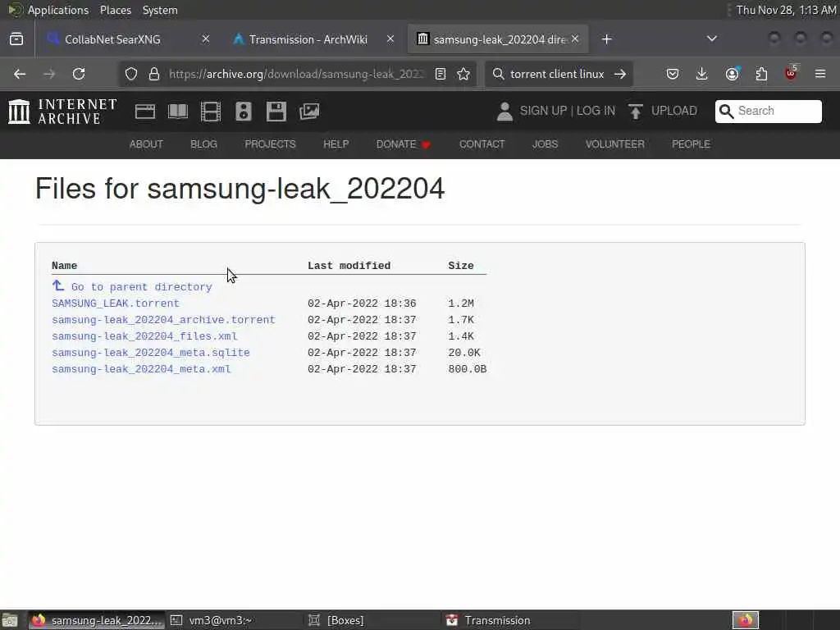Image resolution: width=840 pixels, height=630 pixels.
Task: Click SIGN UP link
Action: tap(543, 111)
